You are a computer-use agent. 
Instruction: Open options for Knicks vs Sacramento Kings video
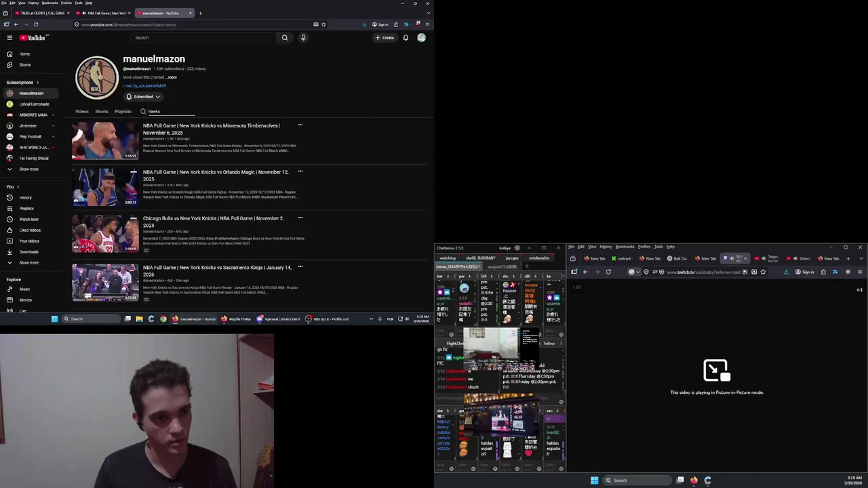tap(300, 267)
